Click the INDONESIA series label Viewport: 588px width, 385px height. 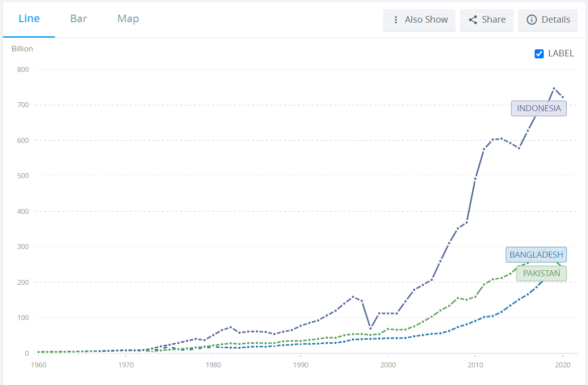tap(539, 108)
